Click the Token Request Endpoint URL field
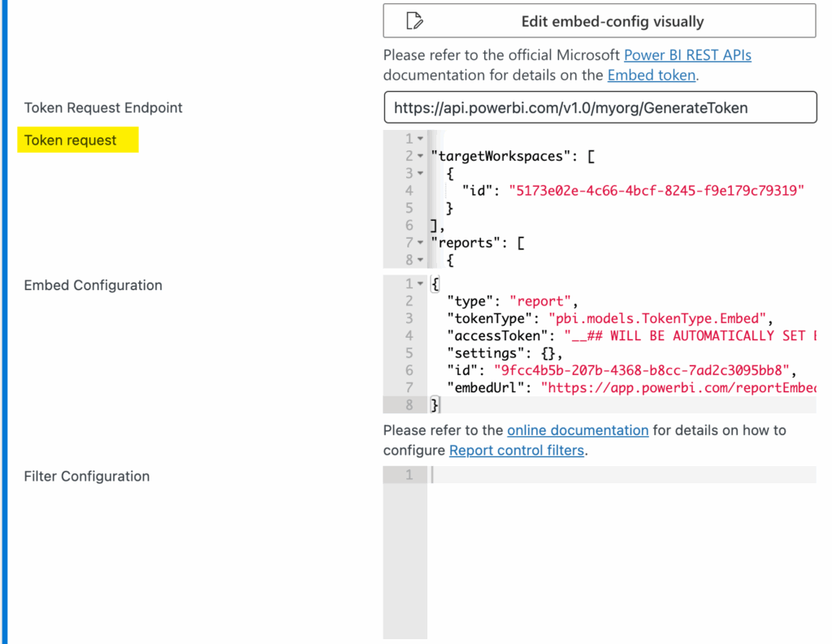Viewport: 832px width, 644px height. click(599, 107)
